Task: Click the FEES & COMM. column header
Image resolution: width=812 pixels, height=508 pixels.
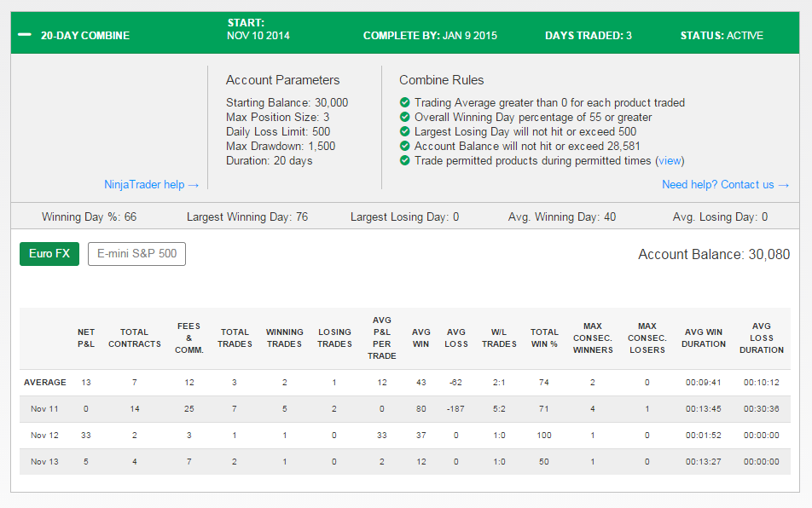Action: pos(189,338)
